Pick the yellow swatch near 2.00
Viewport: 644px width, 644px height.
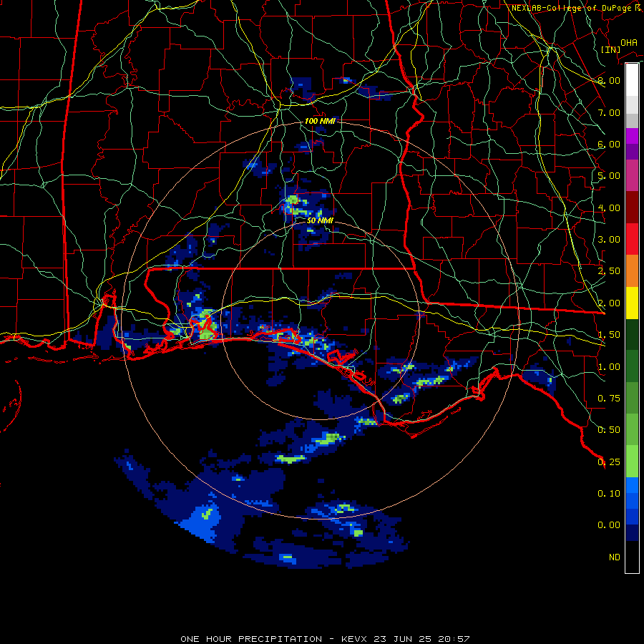632,303
